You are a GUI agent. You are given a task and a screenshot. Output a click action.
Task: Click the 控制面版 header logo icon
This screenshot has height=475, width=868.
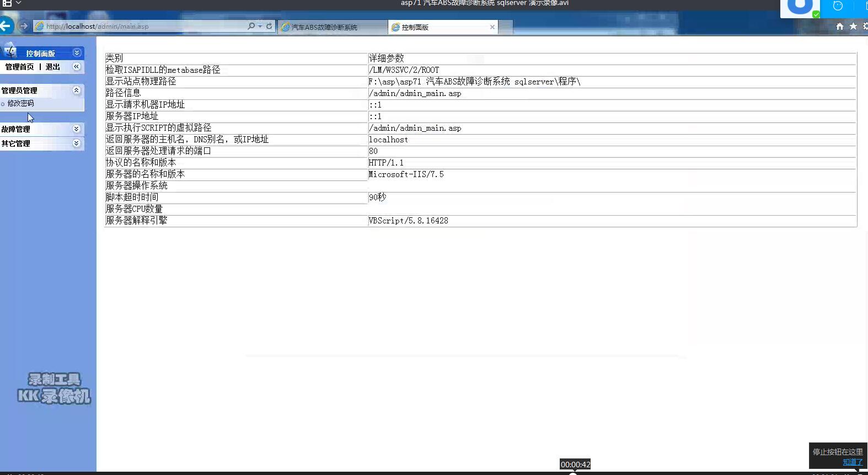(x=10, y=51)
